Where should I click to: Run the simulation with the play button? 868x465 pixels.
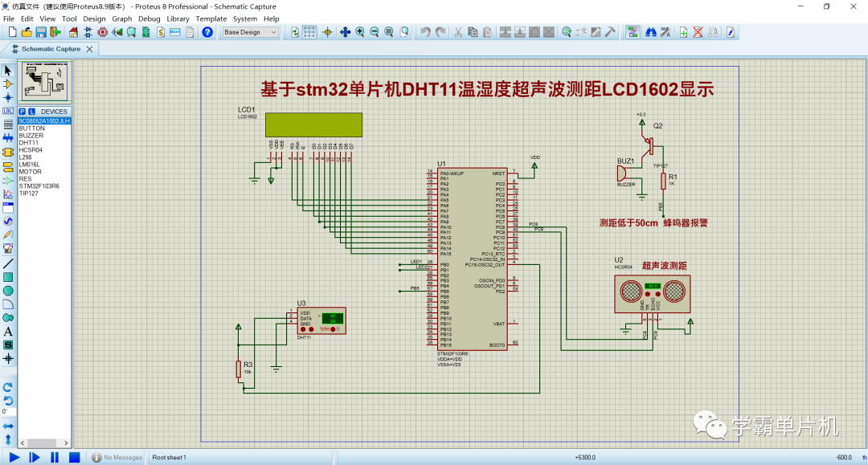click(13, 457)
